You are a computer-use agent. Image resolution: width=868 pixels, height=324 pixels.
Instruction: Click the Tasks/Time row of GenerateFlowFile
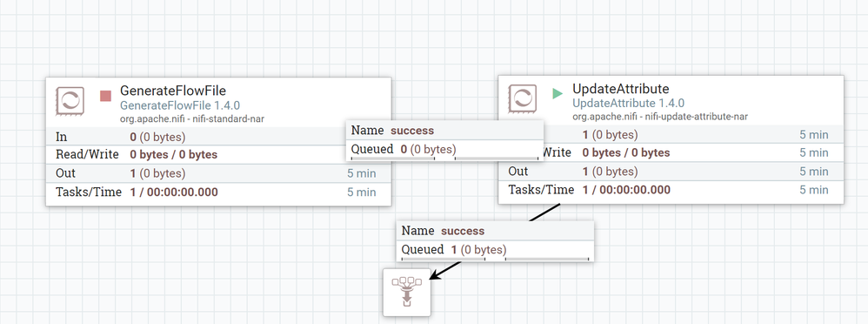click(x=218, y=192)
